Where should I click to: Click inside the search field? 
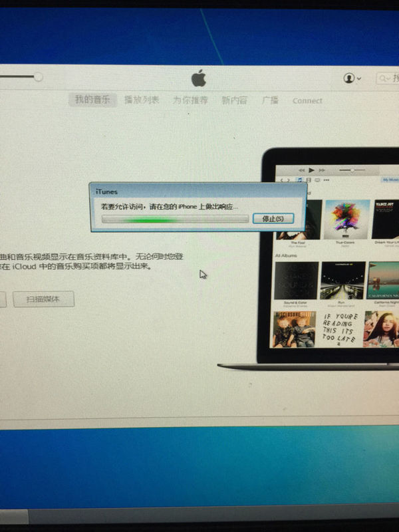[388, 78]
